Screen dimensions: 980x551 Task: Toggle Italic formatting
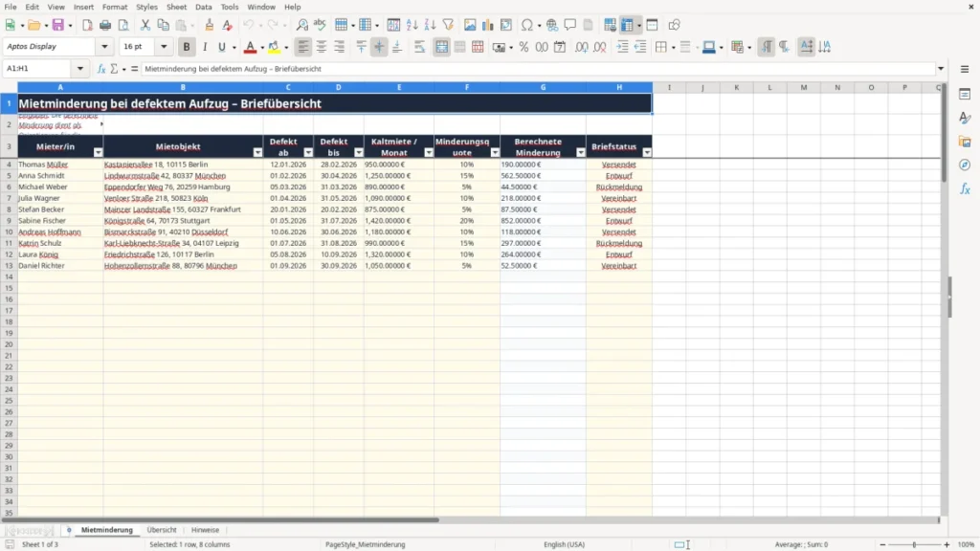click(x=205, y=47)
